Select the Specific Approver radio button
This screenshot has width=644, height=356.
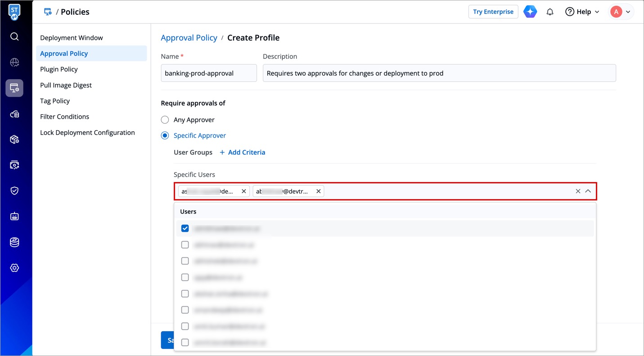pyautogui.click(x=165, y=136)
